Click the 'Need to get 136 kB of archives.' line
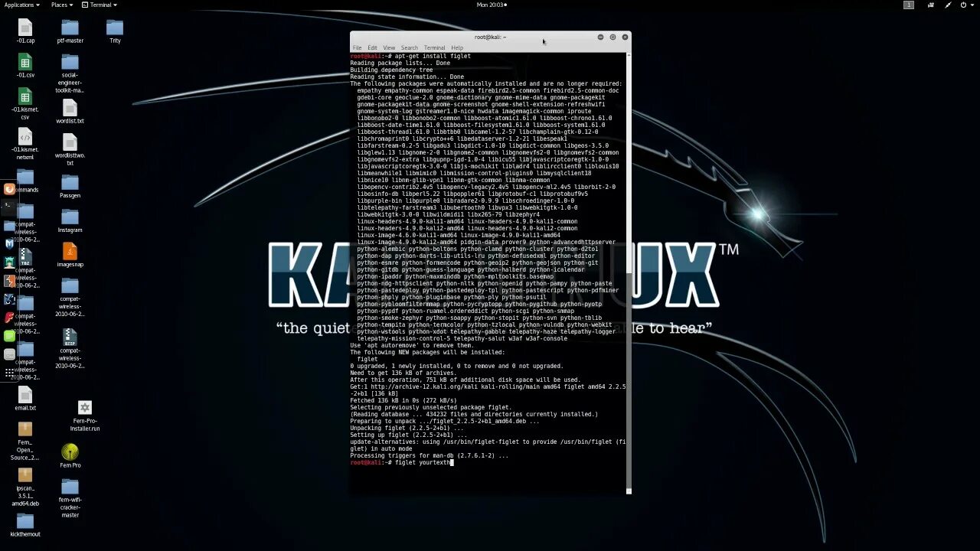The height and width of the screenshot is (551, 980). (x=403, y=373)
